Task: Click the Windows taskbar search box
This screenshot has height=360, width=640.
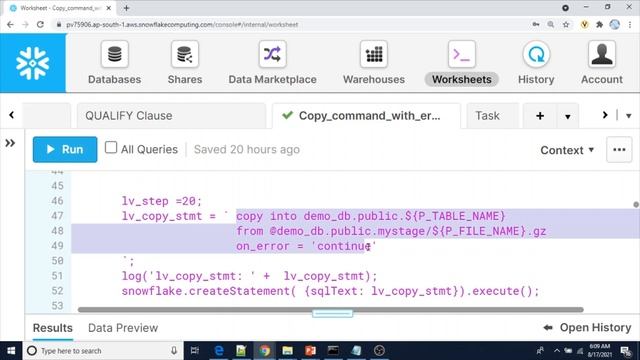Action: [102, 351]
